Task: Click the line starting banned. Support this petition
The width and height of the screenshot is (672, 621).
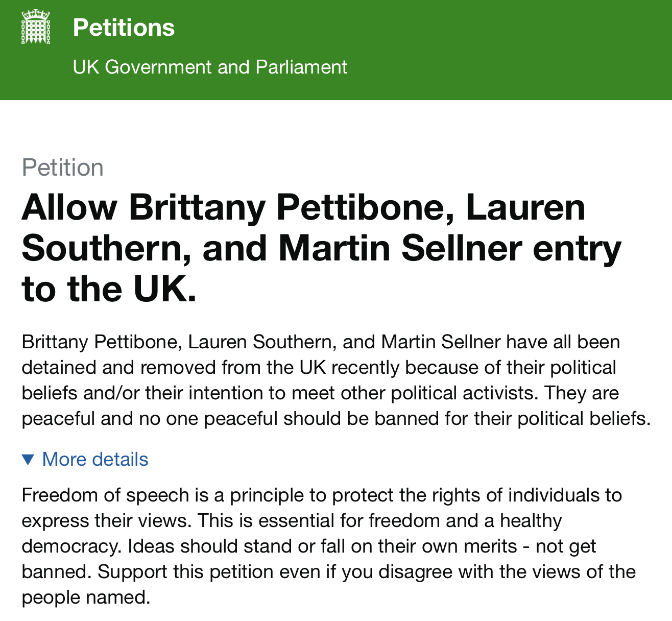Action: (x=328, y=571)
